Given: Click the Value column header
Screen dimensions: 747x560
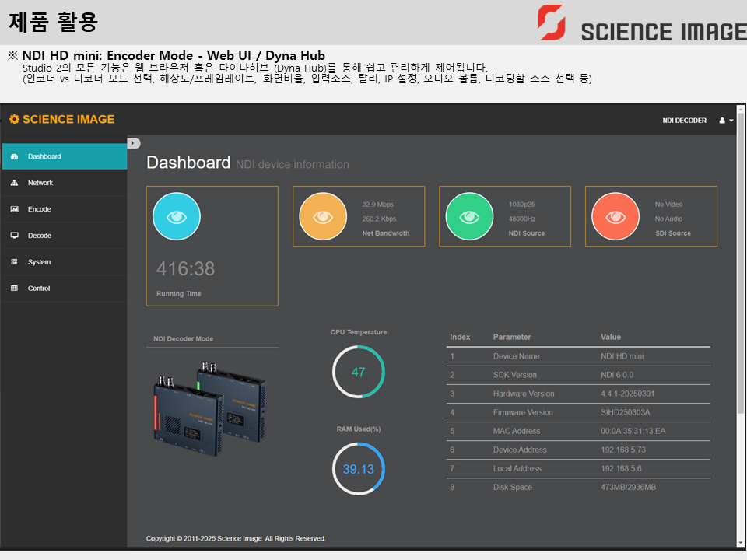Looking at the screenshot, I should pos(611,337).
